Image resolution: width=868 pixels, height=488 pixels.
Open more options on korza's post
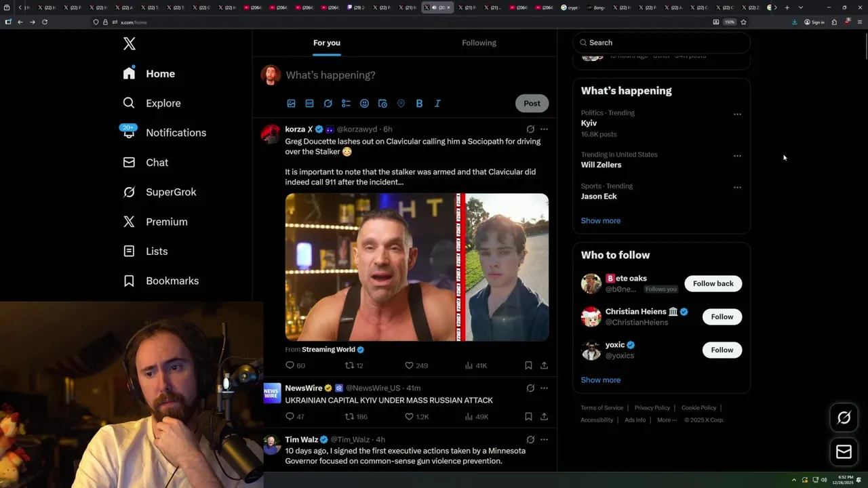coord(544,129)
